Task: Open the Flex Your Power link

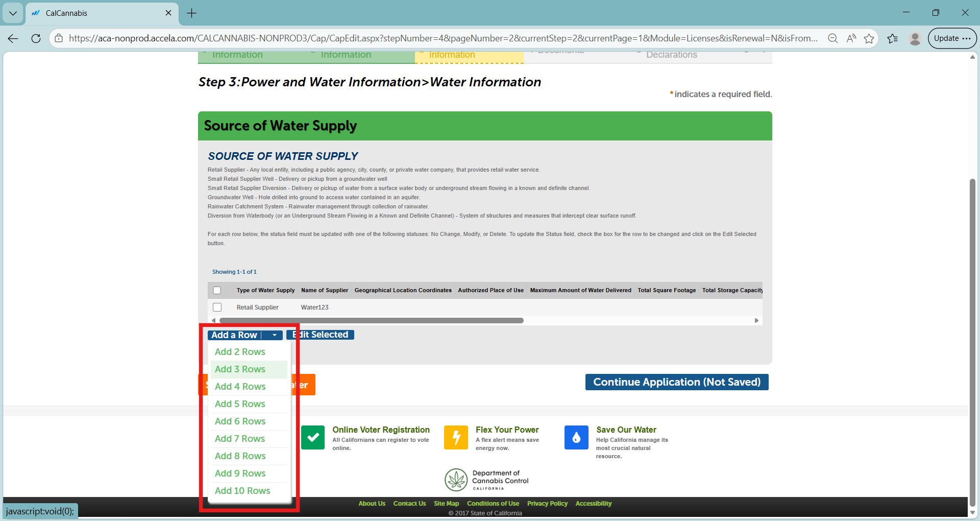Action: pyautogui.click(x=507, y=430)
